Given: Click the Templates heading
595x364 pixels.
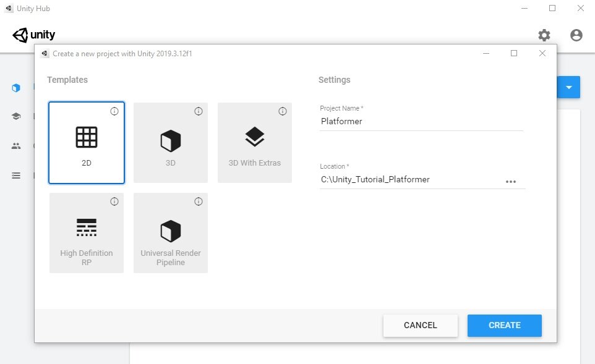Looking at the screenshot, I should tap(67, 80).
